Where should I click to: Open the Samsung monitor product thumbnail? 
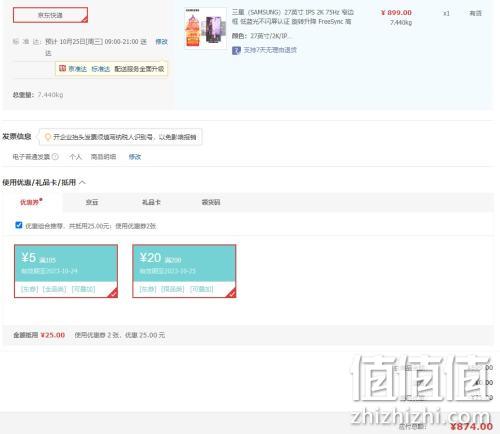(x=205, y=28)
